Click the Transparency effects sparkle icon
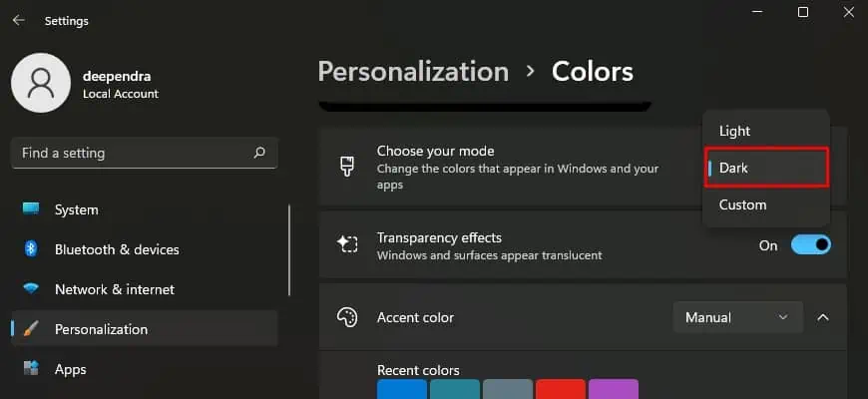The image size is (868, 399). point(347,244)
